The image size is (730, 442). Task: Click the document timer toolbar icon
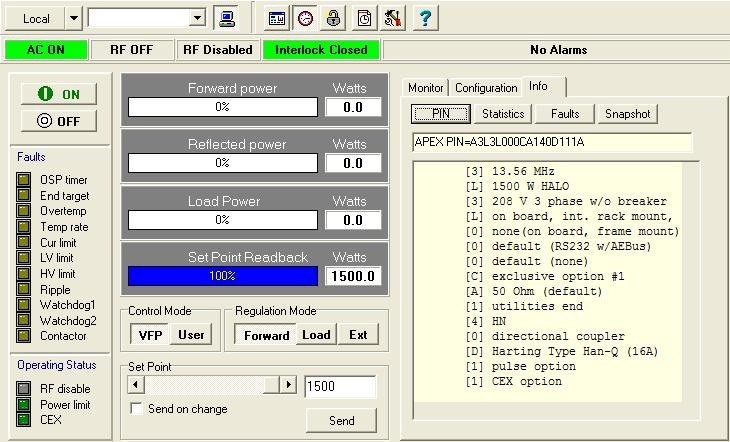[x=364, y=18]
